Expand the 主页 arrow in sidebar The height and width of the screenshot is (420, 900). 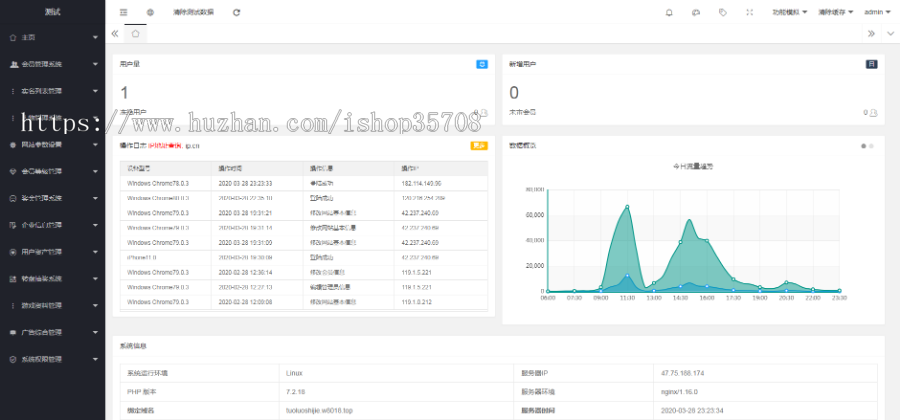95,37
